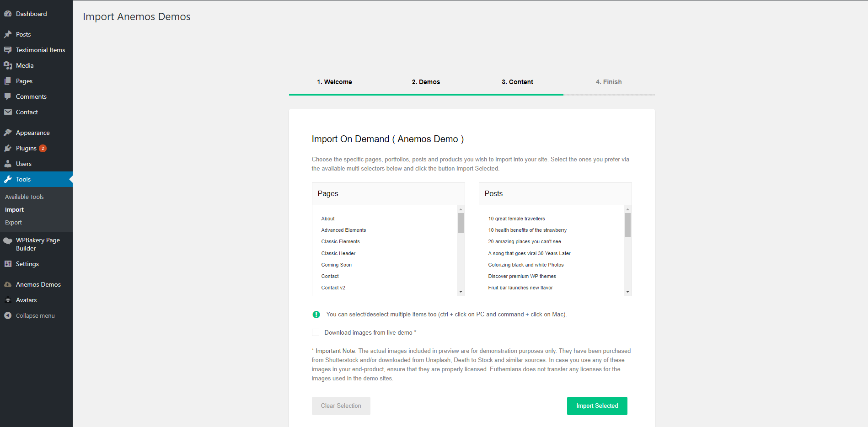Click the Posts pushpin icon
This screenshot has height=427, width=868.
(x=8, y=34)
